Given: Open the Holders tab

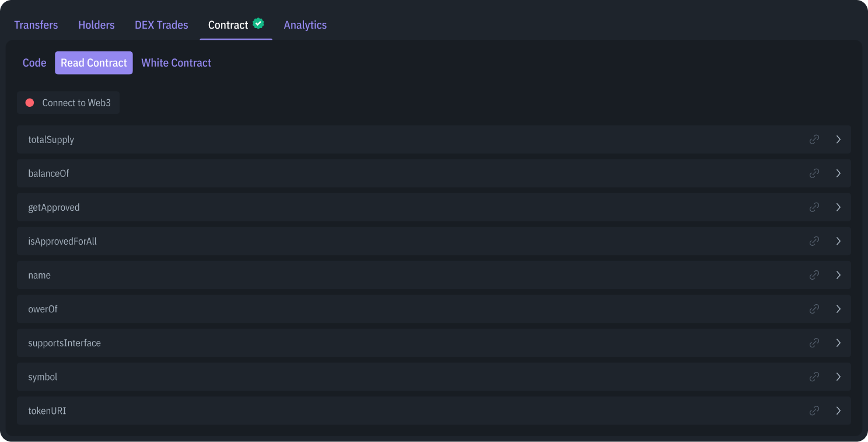Looking at the screenshot, I should (x=96, y=25).
